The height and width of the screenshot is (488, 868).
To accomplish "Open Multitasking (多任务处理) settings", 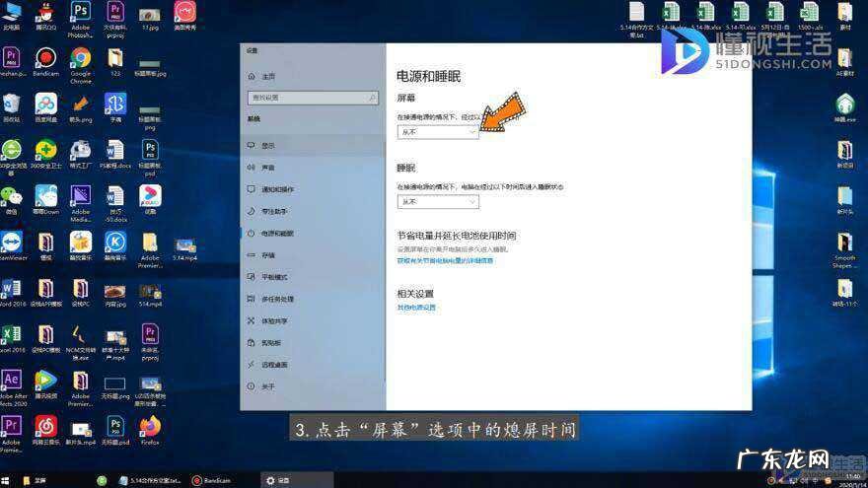I will (x=313, y=299).
